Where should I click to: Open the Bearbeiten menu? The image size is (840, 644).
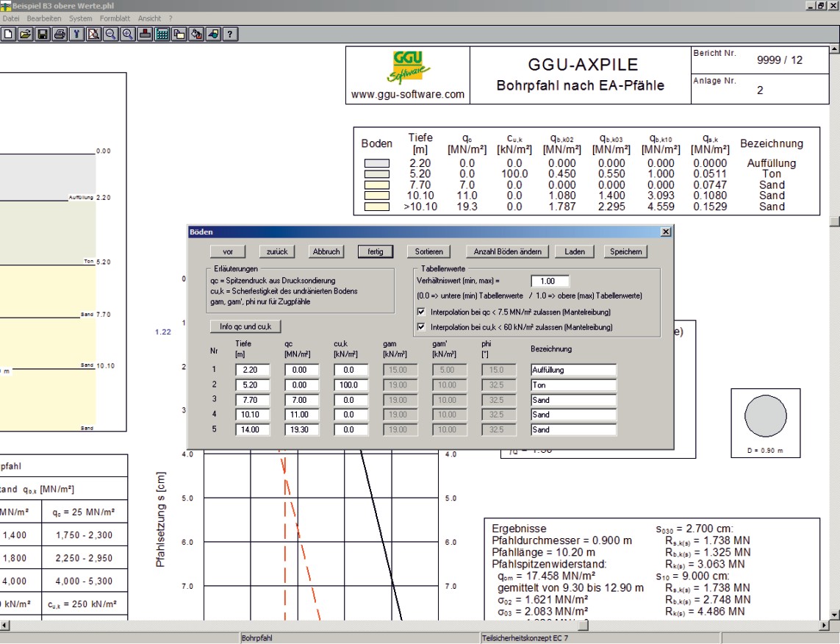(x=44, y=18)
